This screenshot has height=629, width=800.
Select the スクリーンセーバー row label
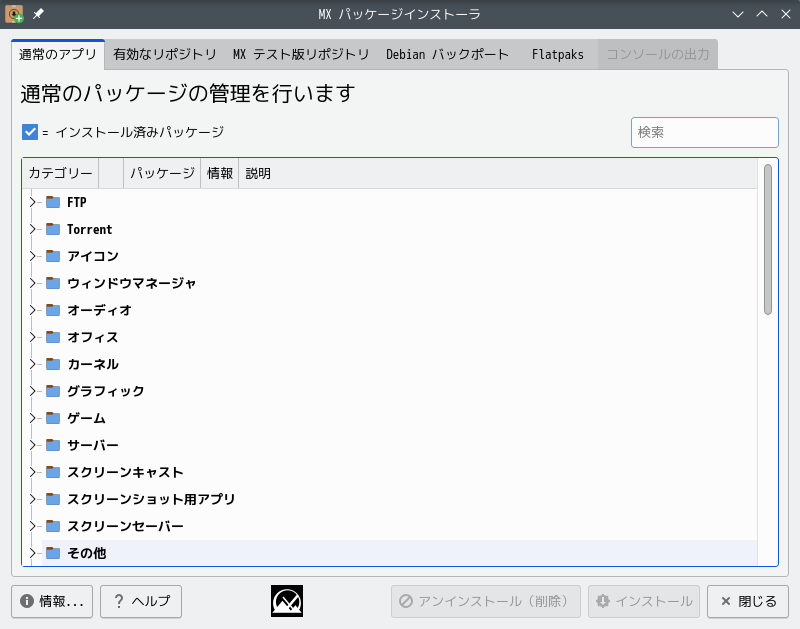tap(125, 526)
